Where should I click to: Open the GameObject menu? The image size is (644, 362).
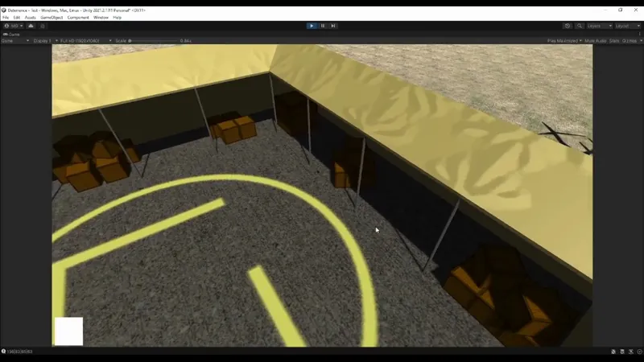(x=52, y=18)
